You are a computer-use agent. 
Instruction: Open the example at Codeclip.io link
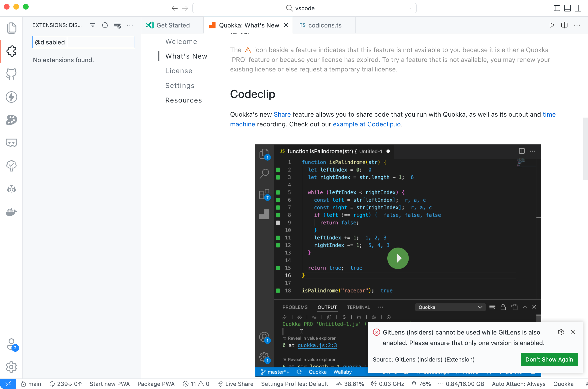point(367,124)
